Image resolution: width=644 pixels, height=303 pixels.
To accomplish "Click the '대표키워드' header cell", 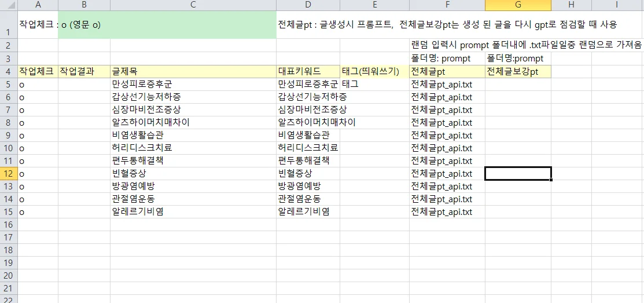I will (308, 71).
